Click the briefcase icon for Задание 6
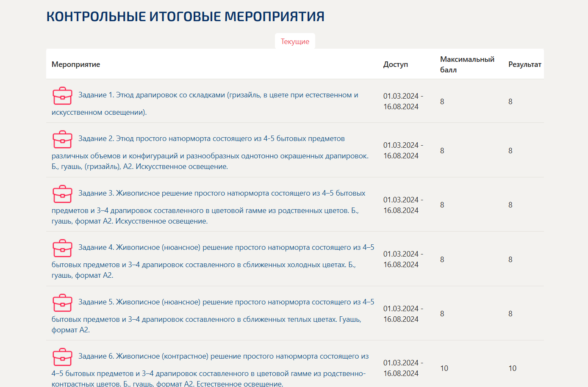The height and width of the screenshot is (387, 588). coord(62,357)
